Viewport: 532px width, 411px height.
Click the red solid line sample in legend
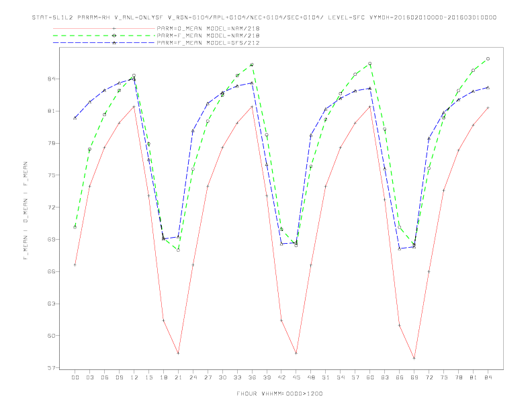point(104,28)
